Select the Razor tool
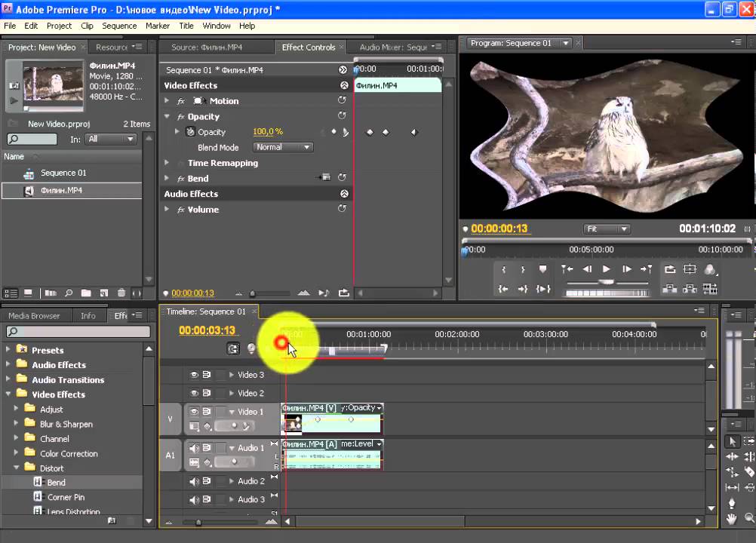Viewport: 756px width, 543px height. [749, 472]
